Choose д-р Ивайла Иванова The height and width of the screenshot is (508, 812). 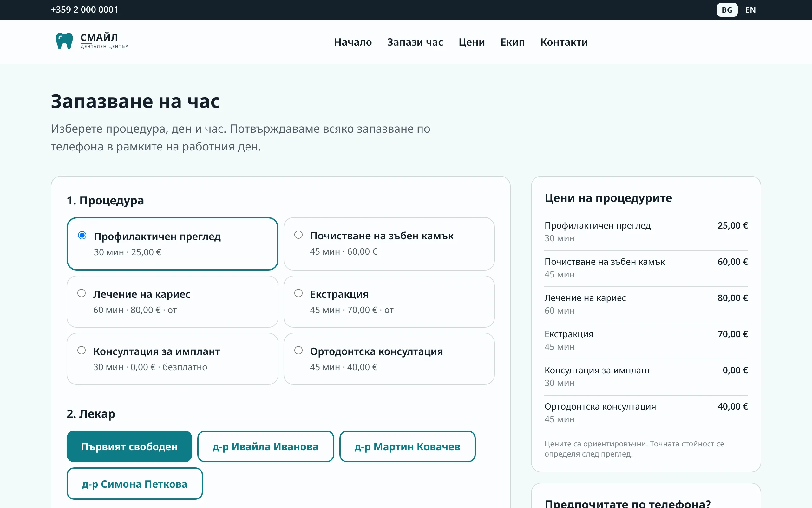pos(265,446)
